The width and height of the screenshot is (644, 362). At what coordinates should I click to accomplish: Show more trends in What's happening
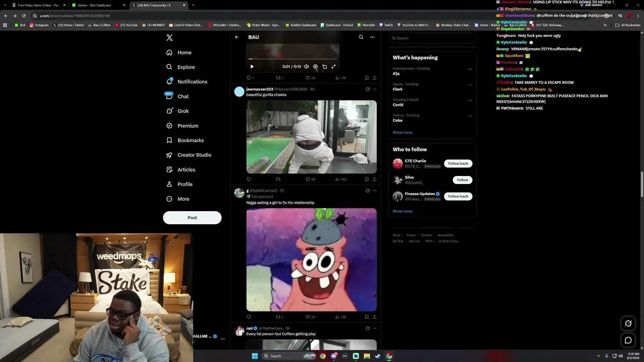pos(403,133)
